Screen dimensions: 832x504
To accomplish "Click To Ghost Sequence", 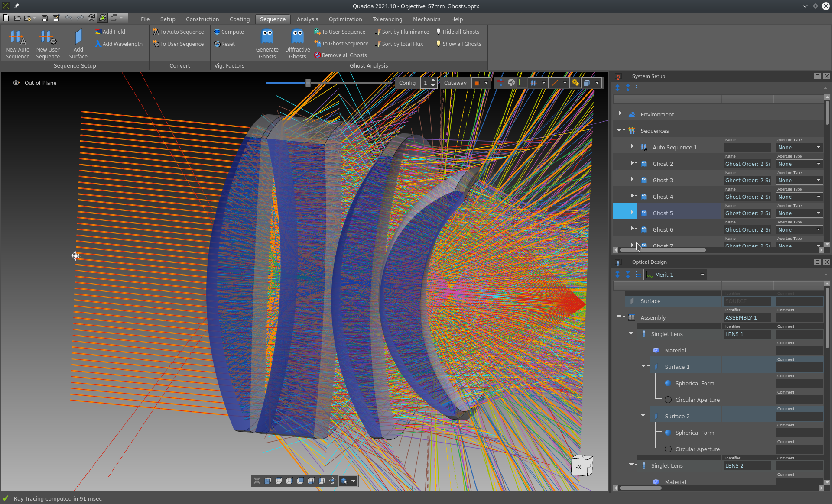I will click(341, 44).
